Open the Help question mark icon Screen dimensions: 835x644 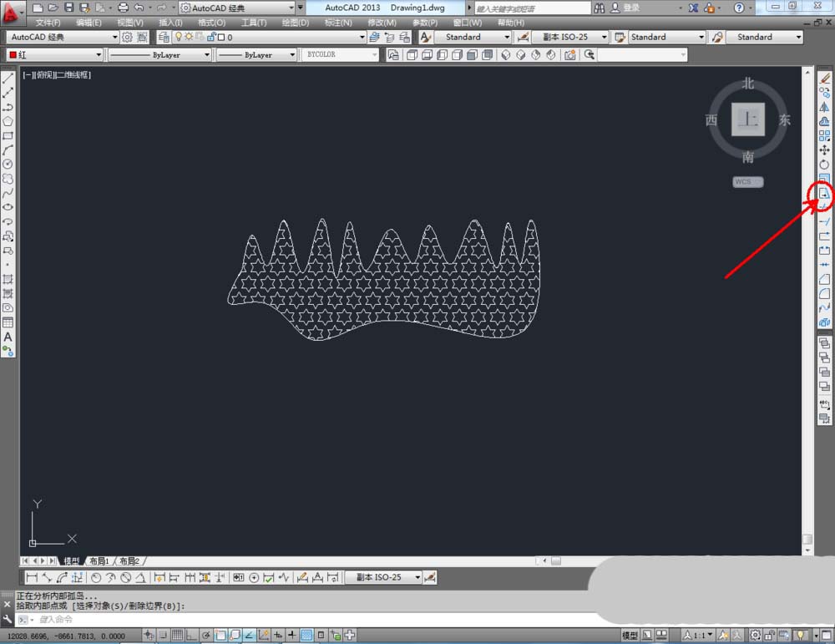pos(739,8)
